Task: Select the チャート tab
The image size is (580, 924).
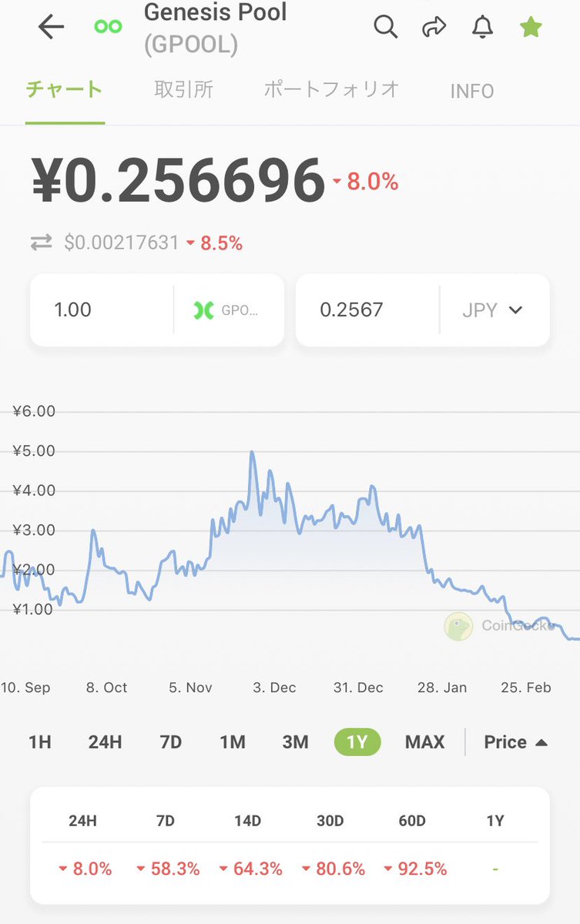Action: pyautogui.click(x=64, y=90)
